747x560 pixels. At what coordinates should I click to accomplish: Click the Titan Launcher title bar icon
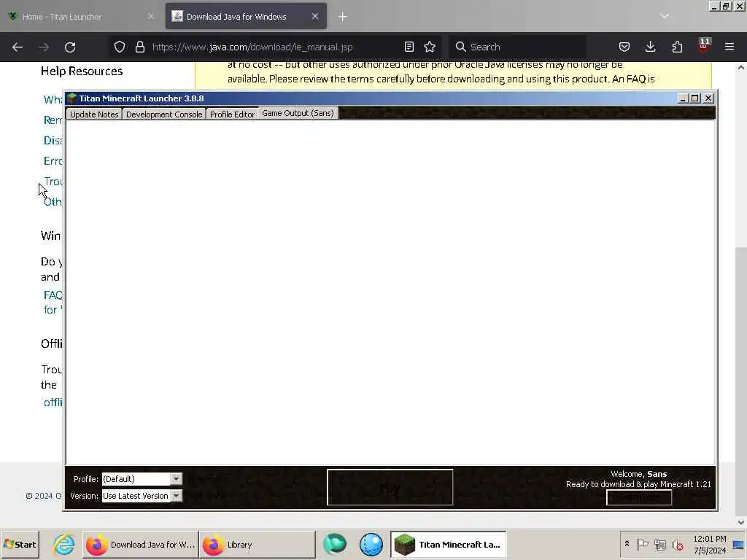point(71,98)
